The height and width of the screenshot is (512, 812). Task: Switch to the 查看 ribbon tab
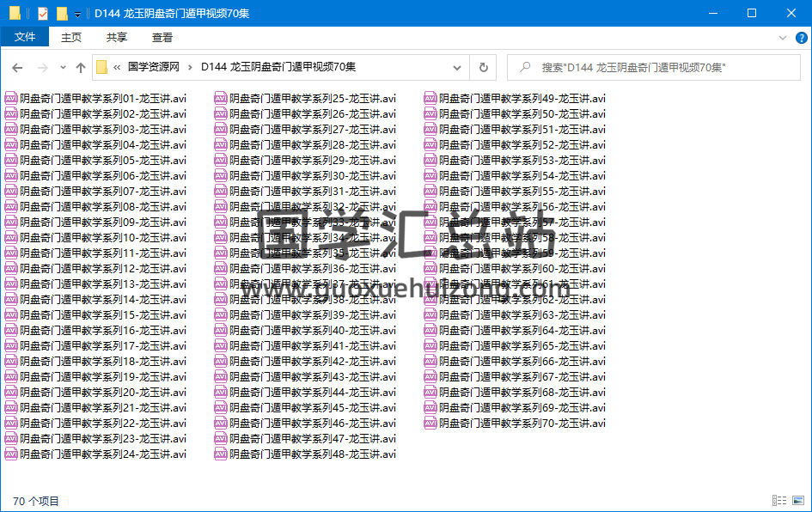coord(162,37)
